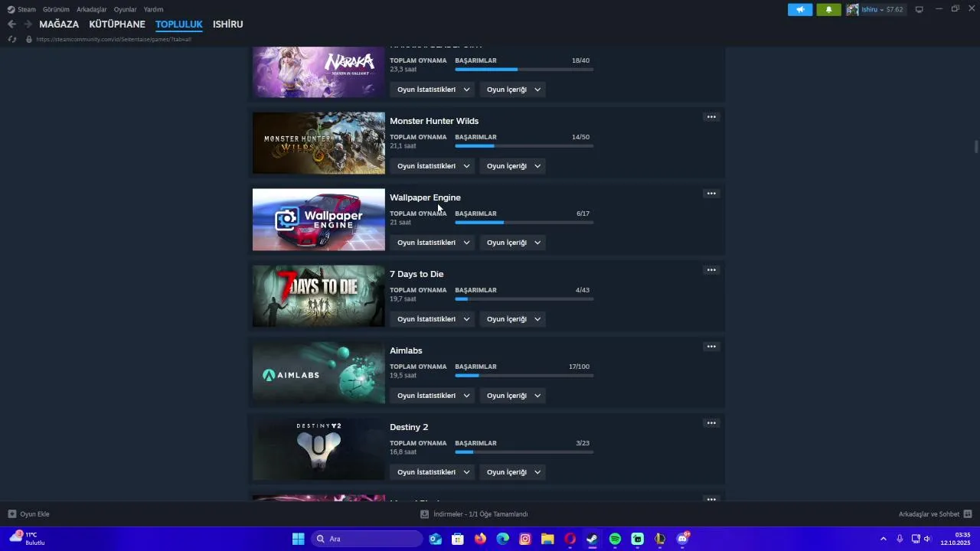Open the 7 Days to Die title link
980x551 pixels.
click(x=416, y=274)
